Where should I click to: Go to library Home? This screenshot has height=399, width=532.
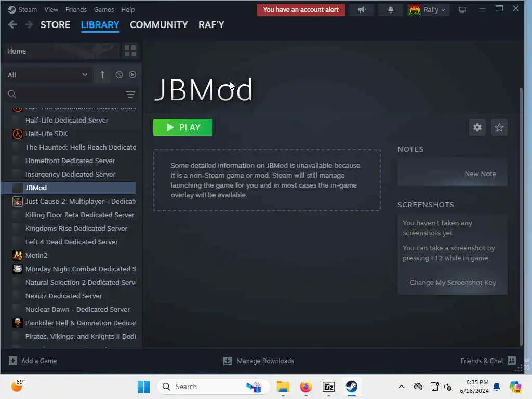pyautogui.click(x=61, y=51)
